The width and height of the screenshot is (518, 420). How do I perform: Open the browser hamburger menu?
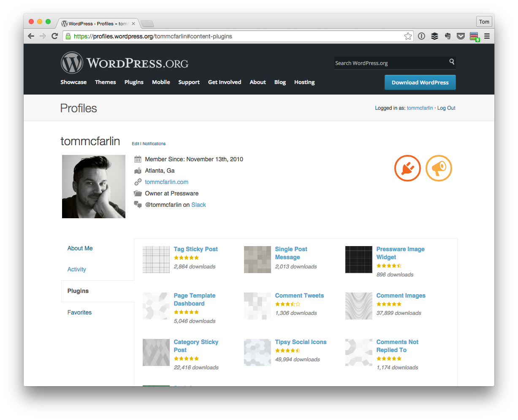point(487,36)
